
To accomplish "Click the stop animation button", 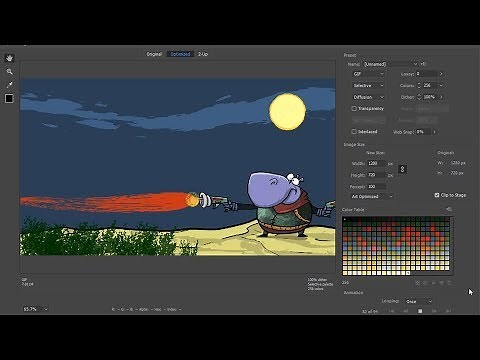I will 420,311.
